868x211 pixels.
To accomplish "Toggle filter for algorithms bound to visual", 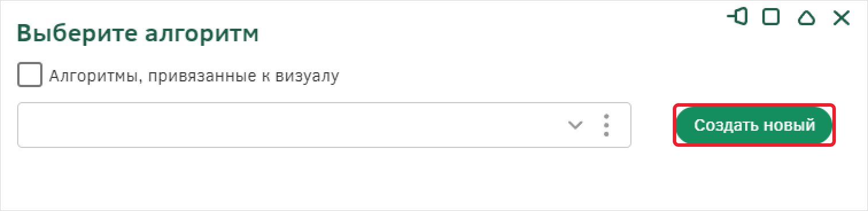I will [30, 75].
